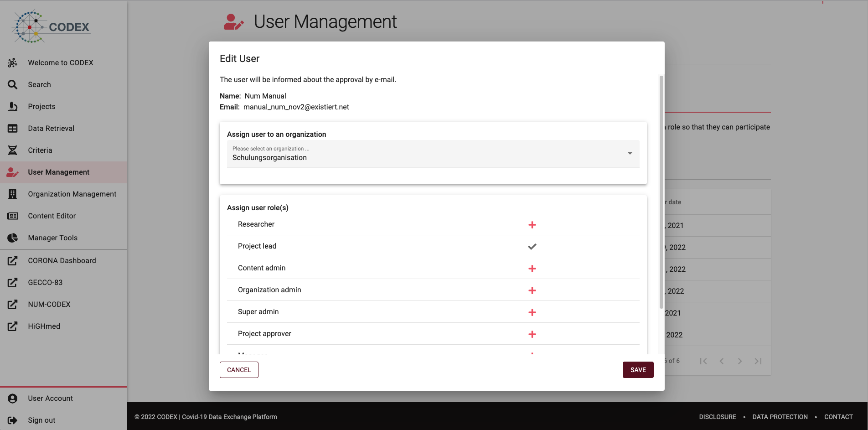Open Content Editor menu item
The height and width of the screenshot is (430, 868).
63,216
